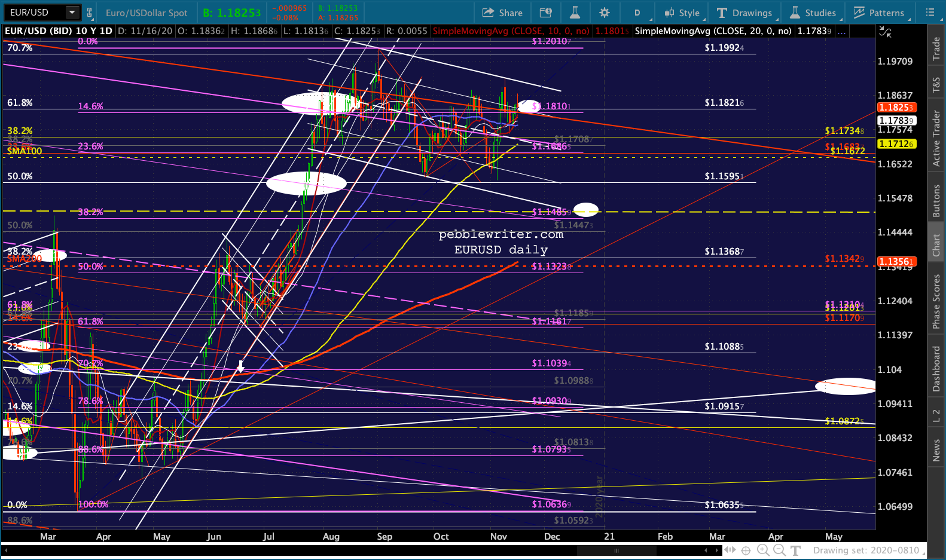This screenshot has width=946, height=560.
Task: Open the Dashboard side tab
Action: pos(936,369)
